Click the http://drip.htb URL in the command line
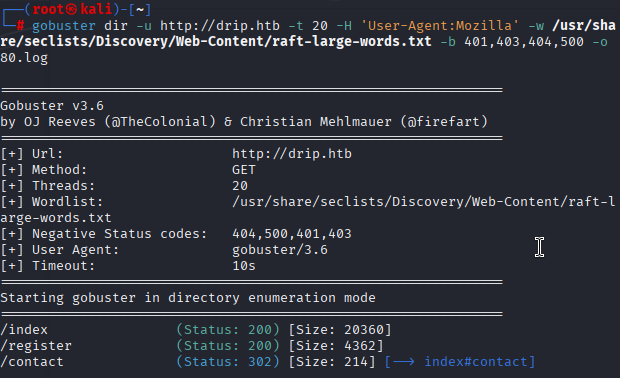Viewport: 620px width, 378px height. [220, 26]
